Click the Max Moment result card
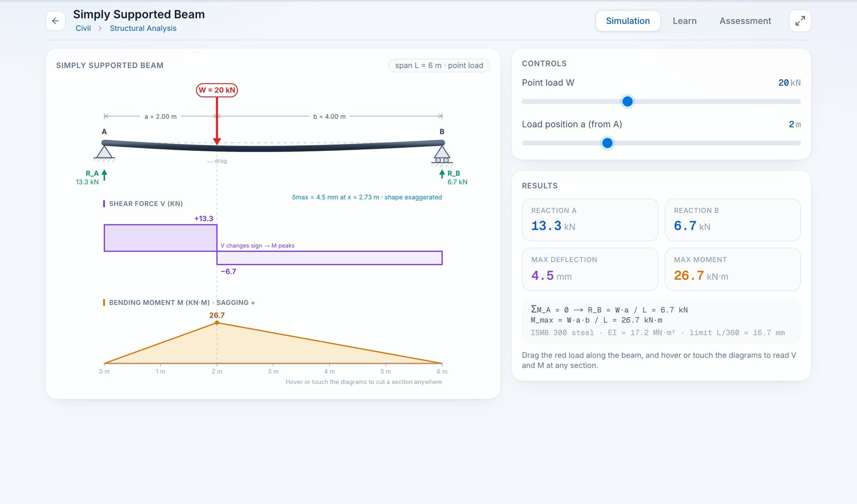The height and width of the screenshot is (504, 857). tap(732, 269)
